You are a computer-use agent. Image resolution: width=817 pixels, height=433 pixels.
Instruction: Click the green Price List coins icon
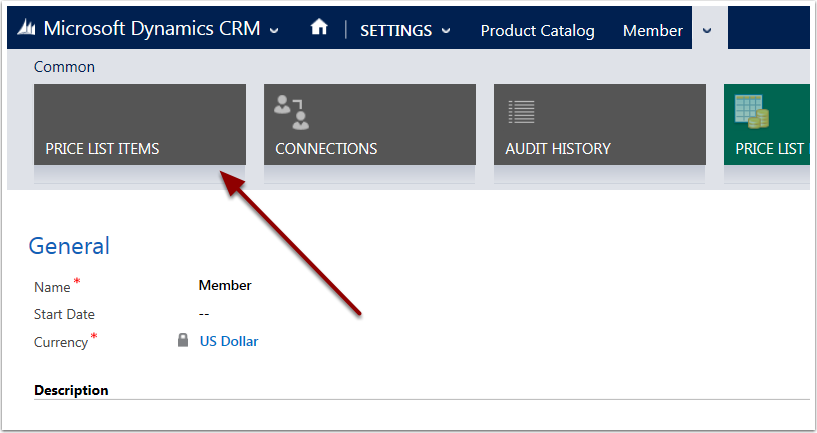point(751,112)
